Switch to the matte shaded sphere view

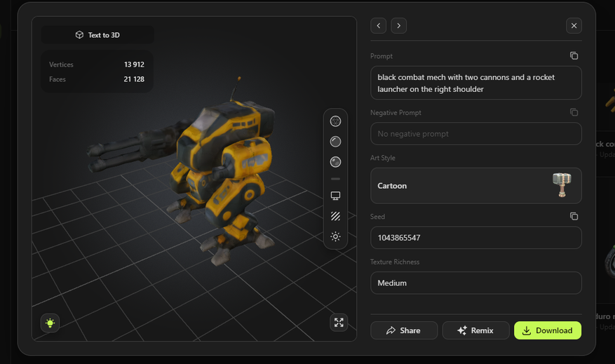click(335, 142)
